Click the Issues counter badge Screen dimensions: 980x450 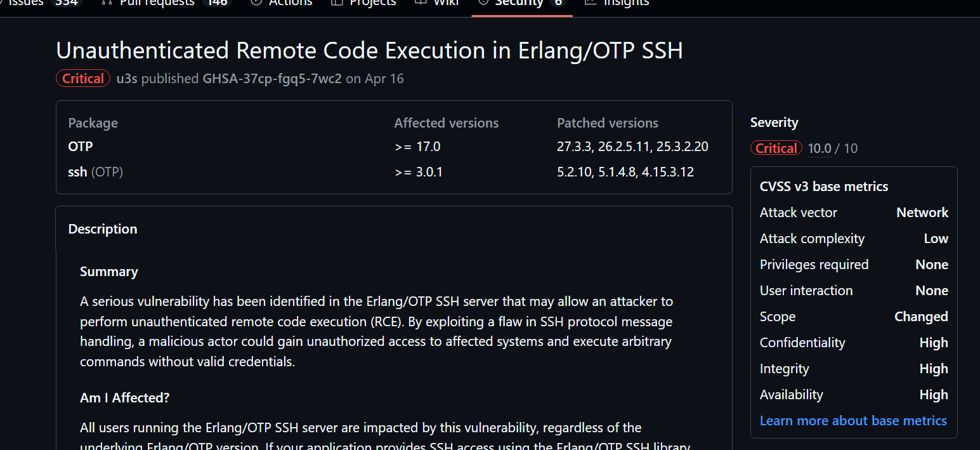point(67,3)
